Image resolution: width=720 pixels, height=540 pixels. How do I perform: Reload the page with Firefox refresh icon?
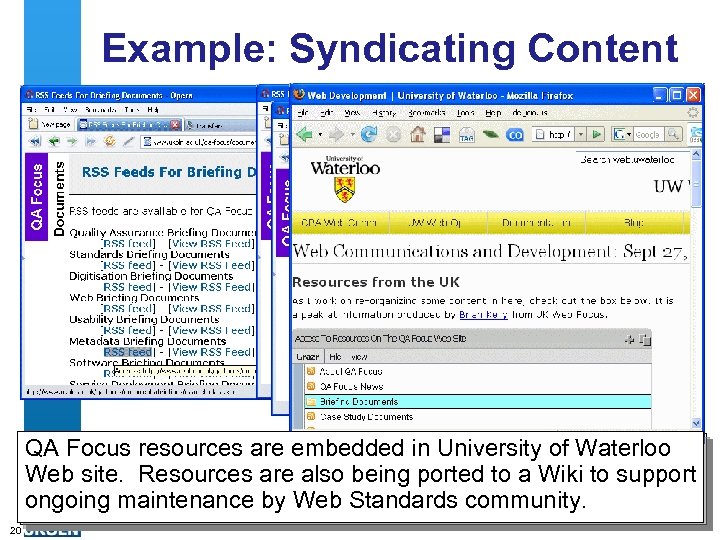click(x=369, y=134)
